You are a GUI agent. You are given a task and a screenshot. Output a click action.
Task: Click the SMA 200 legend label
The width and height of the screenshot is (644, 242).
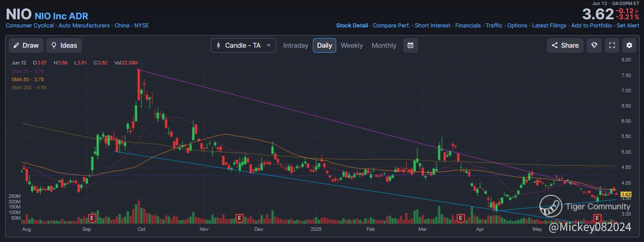pos(29,87)
